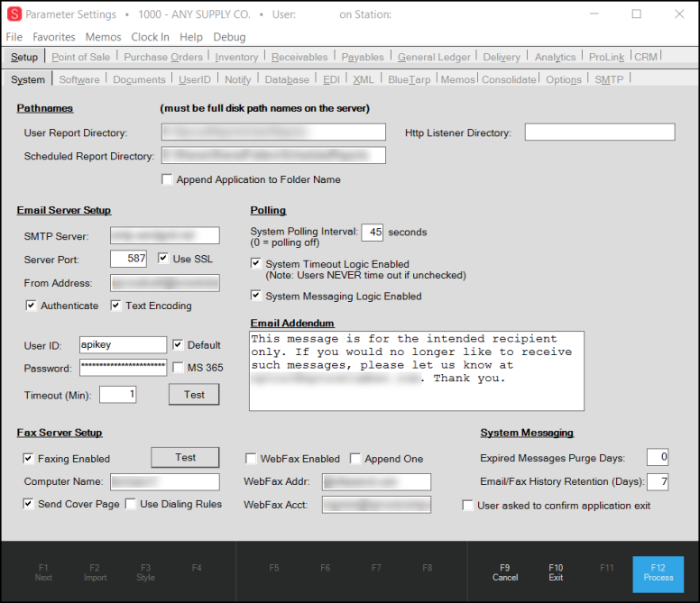Open the Options sub-tab

pos(564,79)
